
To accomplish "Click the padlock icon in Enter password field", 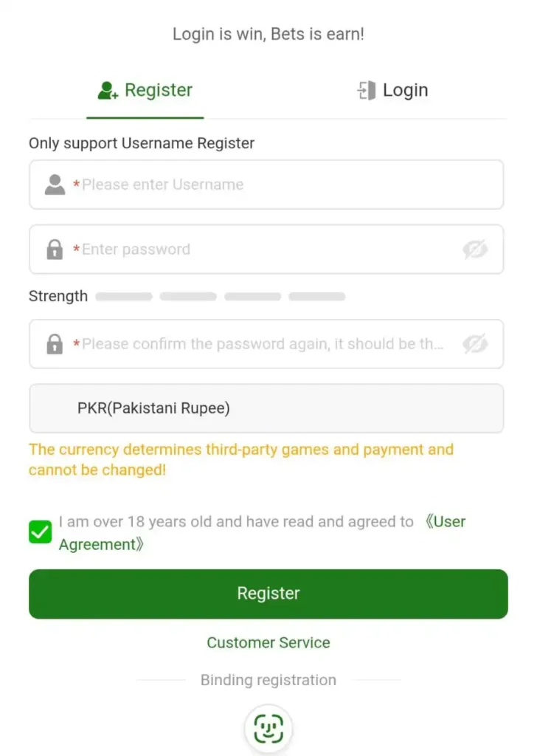I will (x=55, y=250).
